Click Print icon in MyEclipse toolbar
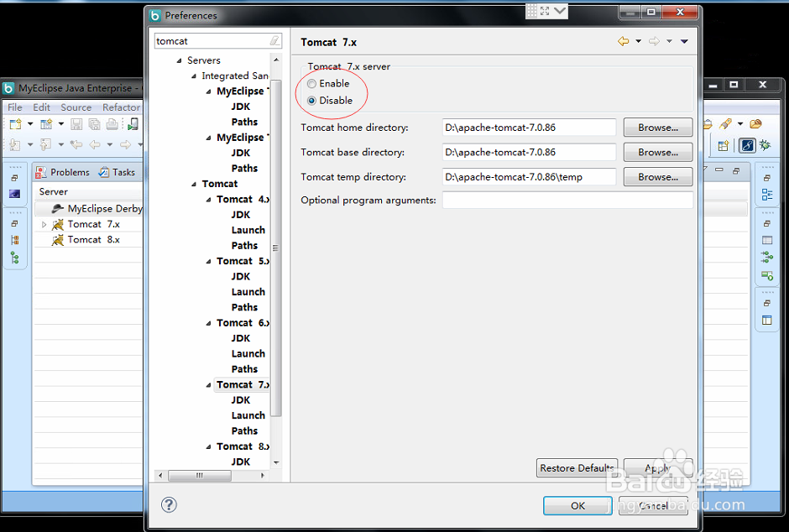Screen dimensions: 789x532 coord(112,124)
